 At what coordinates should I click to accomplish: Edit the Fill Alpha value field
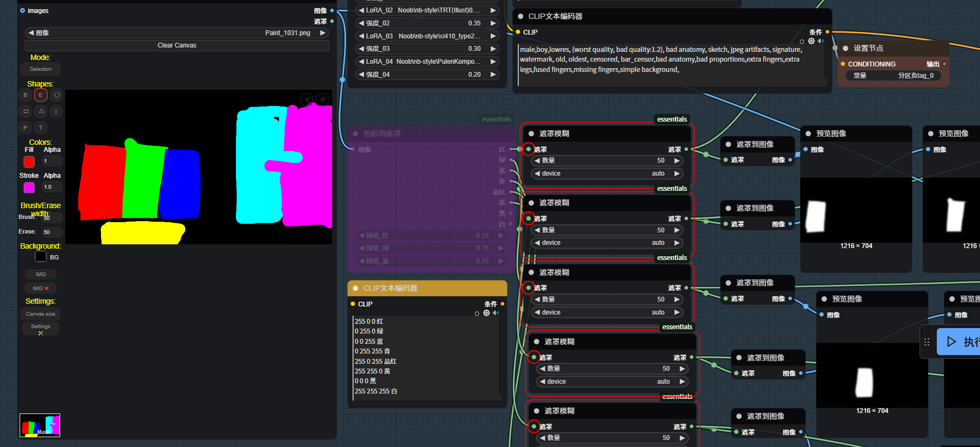coord(52,161)
